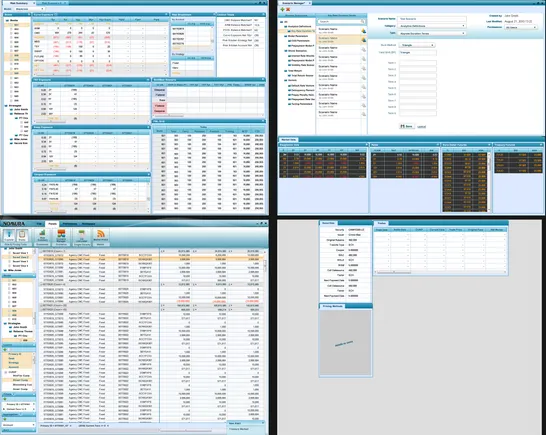Viewport: 546px width, 435px height.
Task: Open OAS Calculator from the Nomura ribbon
Action: 81,236
